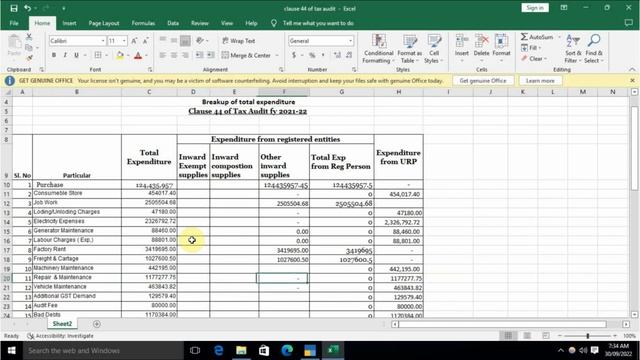Switch to the Formulas tab
This screenshot has width=640, height=360.
coord(143,23)
